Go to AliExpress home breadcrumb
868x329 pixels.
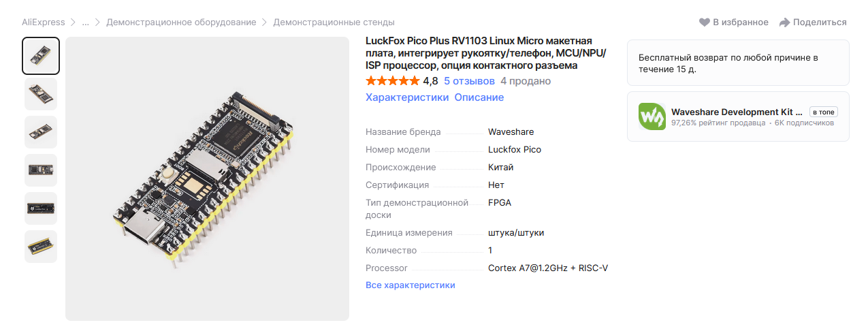tap(44, 22)
